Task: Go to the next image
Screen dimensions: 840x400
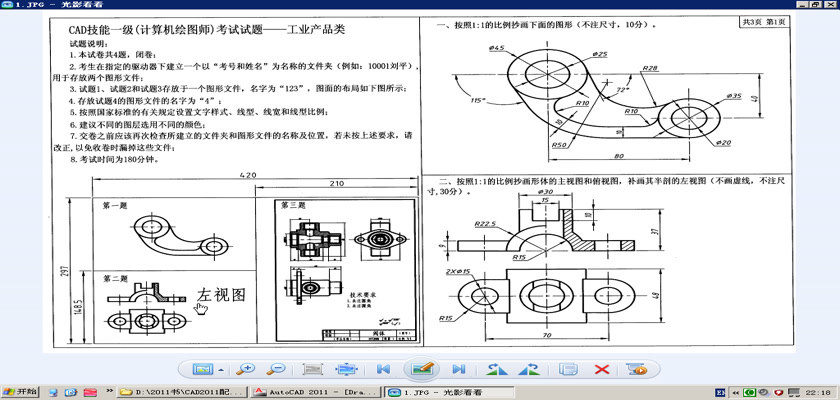Action: pyautogui.click(x=458, y=369)
